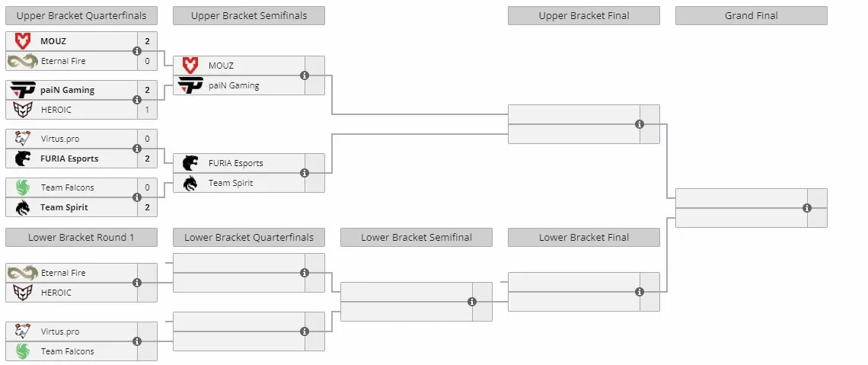This screenshot has height=365, width=868.
Task: Open info for Virtus.pro vs Team Falcons lower bracket match
Action: [x=137, y=341]
